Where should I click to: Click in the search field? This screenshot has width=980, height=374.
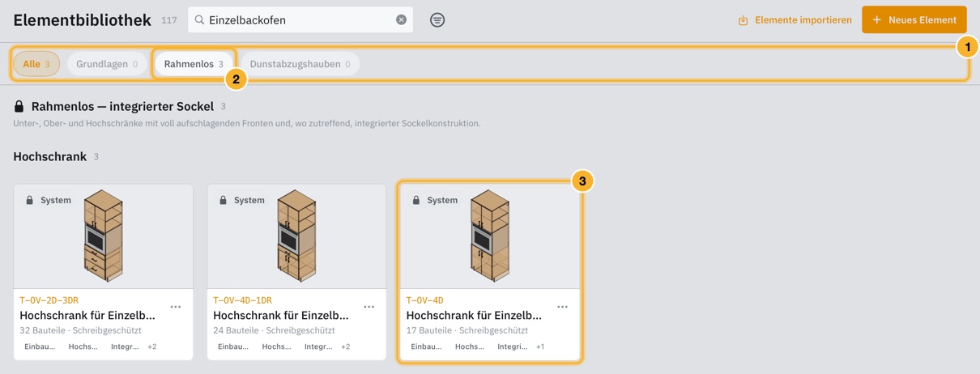(300, 19)
